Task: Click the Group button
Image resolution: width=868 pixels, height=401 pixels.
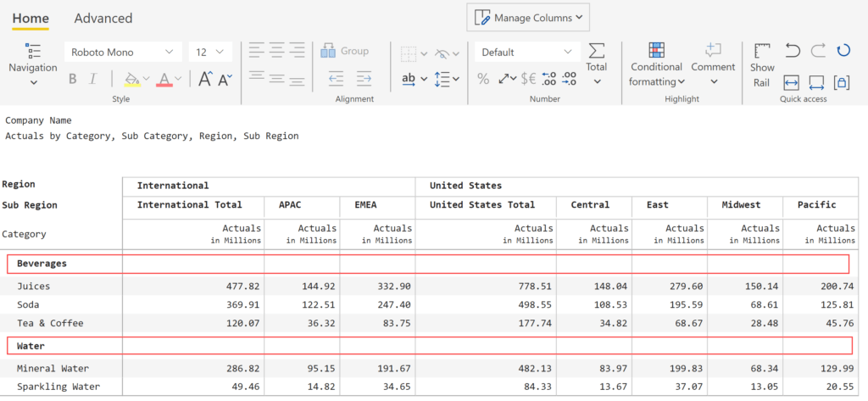Action: pos(344,51)
